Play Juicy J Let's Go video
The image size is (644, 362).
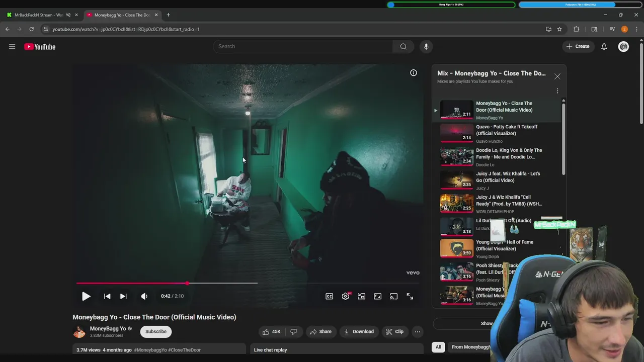click(x=496, y=180)
